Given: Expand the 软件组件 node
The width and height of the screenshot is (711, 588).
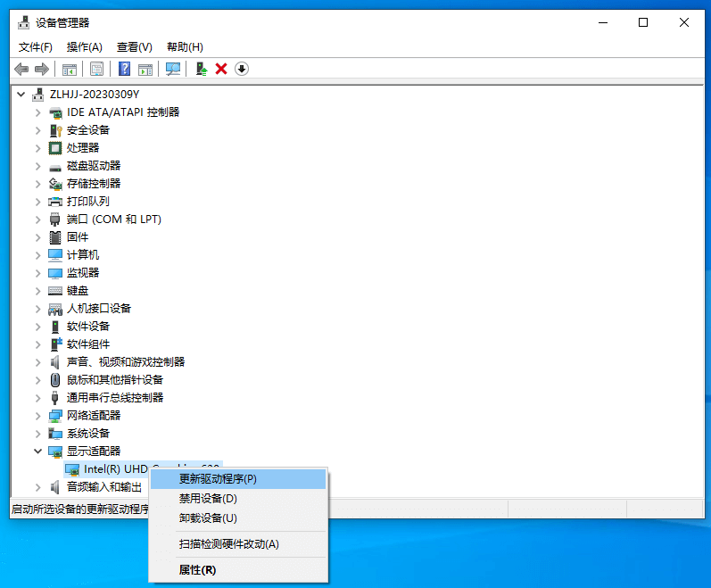Looking at the screenshot, I should pos(38,344).
